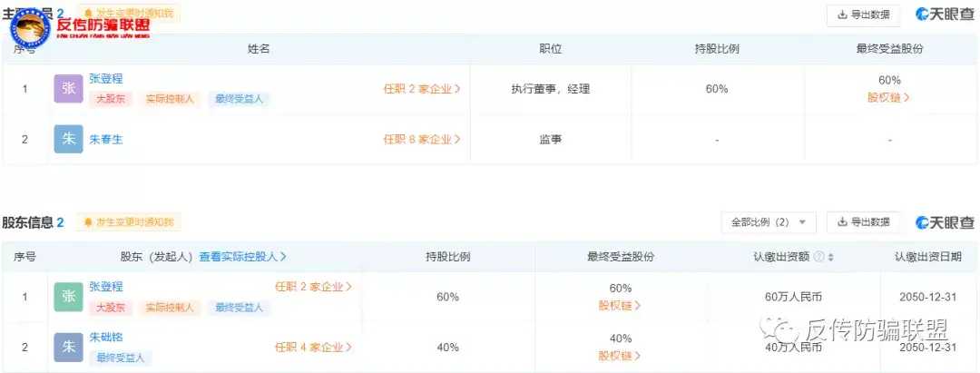
Task: Click the 实际控制人 tag in the executives table
Action: pyautogui.click(x=170, y=99)
